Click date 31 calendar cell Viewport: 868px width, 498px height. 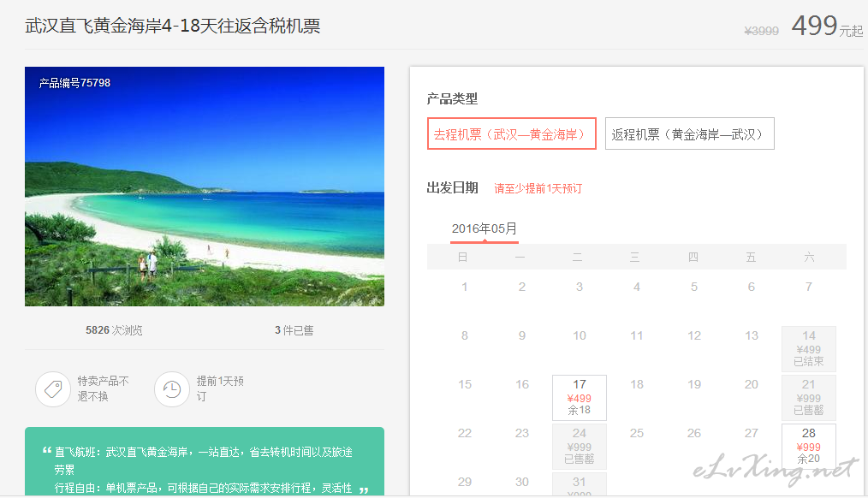[579, 483]
